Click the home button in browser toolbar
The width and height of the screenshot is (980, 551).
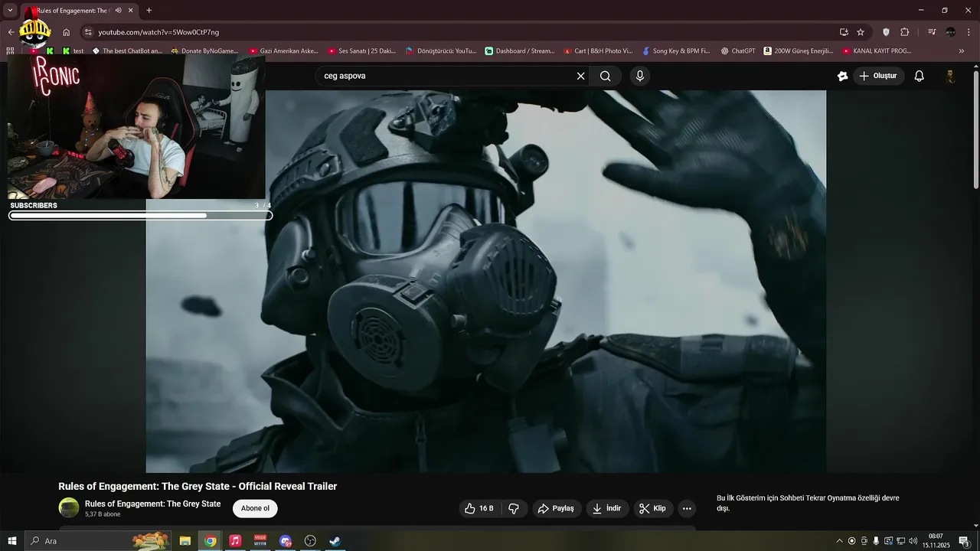coord(67,32)
